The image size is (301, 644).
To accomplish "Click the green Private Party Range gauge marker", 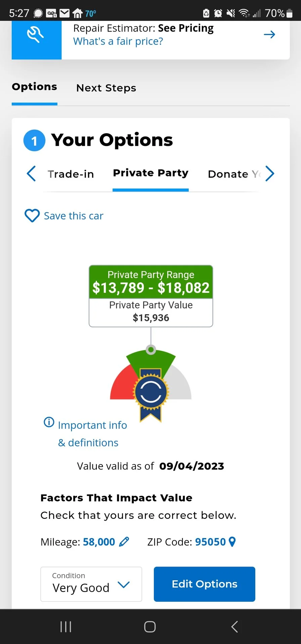I will point(151,350).
